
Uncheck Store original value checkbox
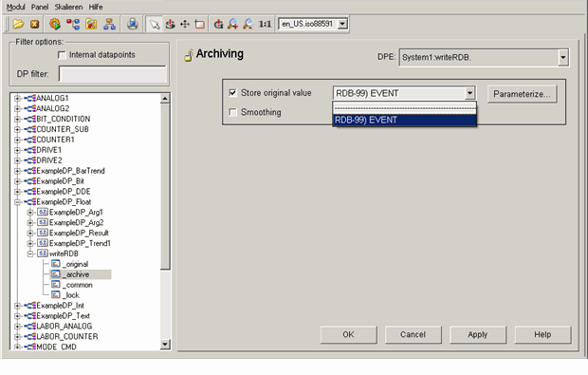(x=233, y=93)
